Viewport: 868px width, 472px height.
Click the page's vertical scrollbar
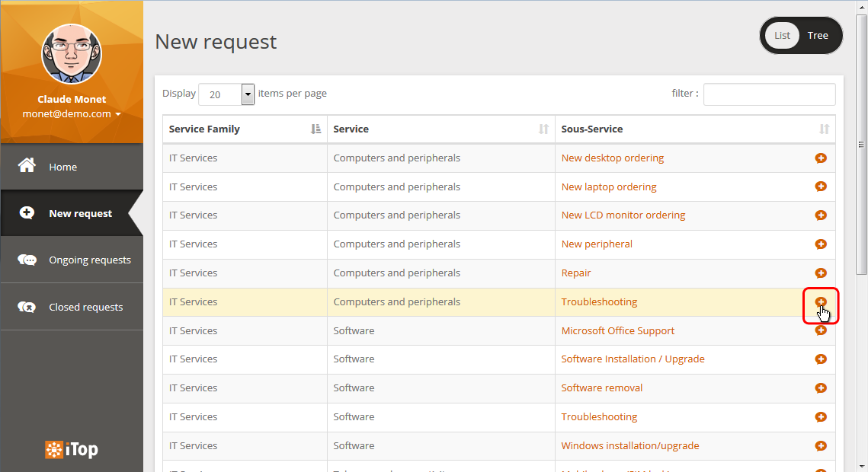tap(861, 145)
